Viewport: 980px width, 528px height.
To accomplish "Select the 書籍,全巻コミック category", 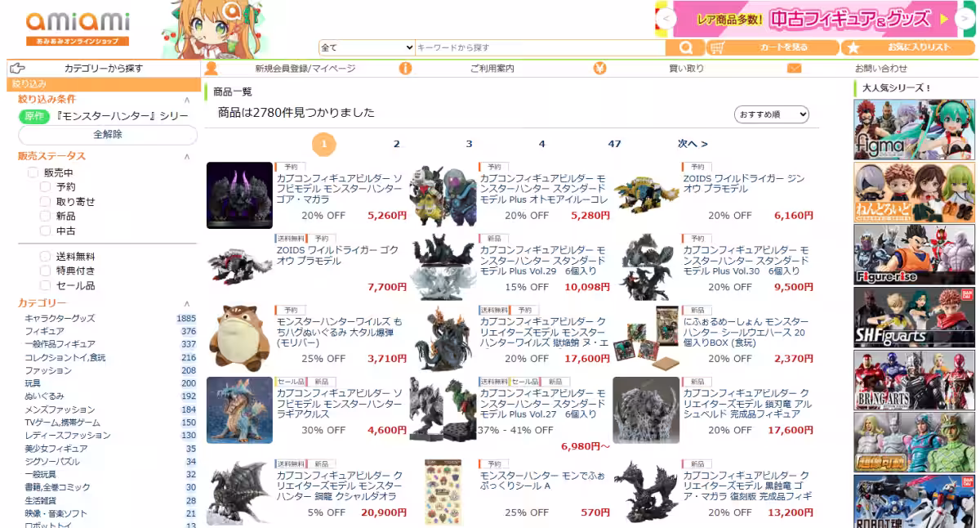I will coord(57,487).
